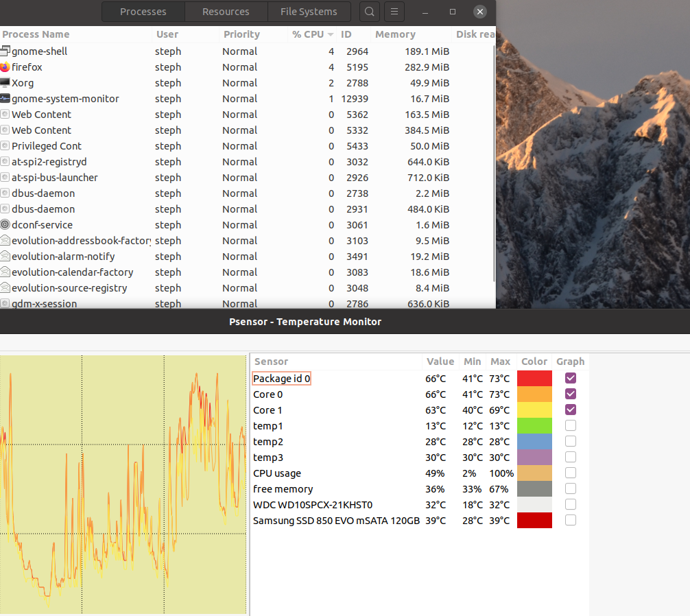The width and height of the screenshot is (690, 616).
Task: Select the firefox process icon
Action: pos(5,67)
